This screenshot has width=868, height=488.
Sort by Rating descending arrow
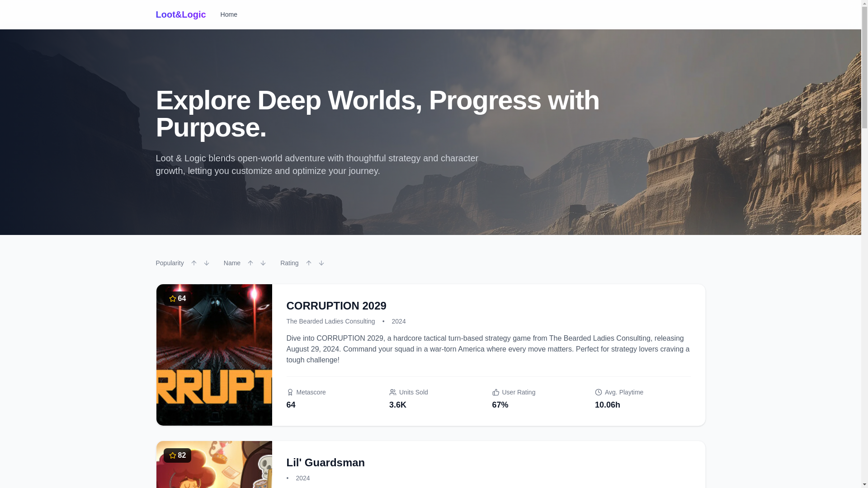tap(321, 263)
